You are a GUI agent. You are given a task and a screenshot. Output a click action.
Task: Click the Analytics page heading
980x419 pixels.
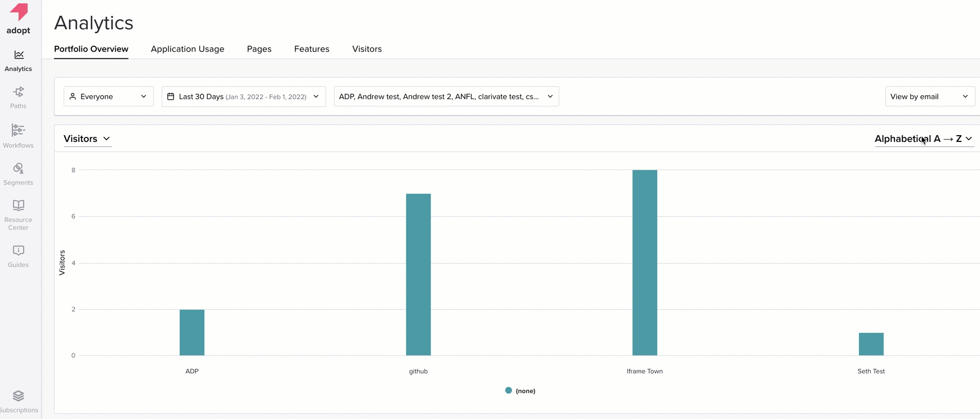(93, 23)
